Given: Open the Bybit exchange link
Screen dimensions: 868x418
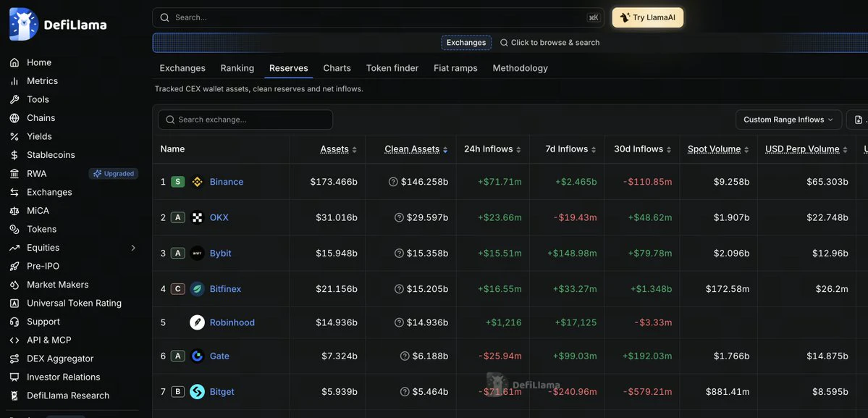Looking at the screenshot, I should pyautogui.click(x=220, y=253).
